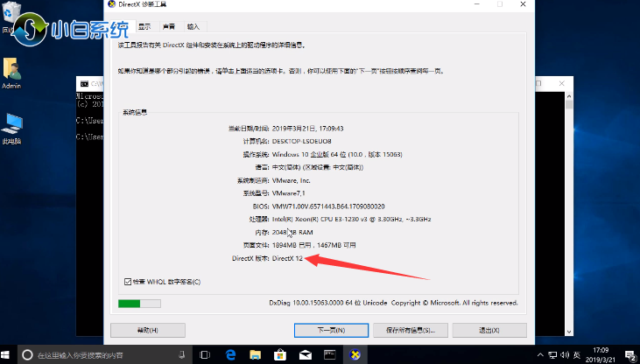The image size is (640, 364).
Task: Click the taskbar search input field
Action: pos(104,355)
